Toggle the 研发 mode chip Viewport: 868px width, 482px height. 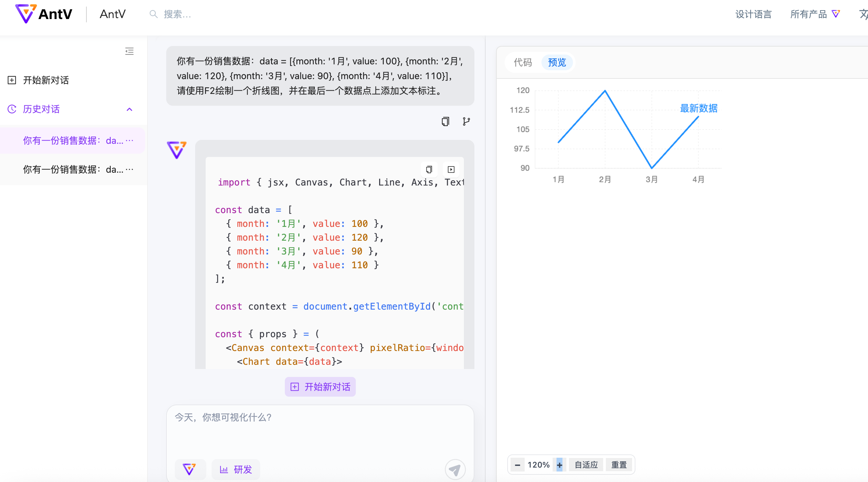click(236, 469)
